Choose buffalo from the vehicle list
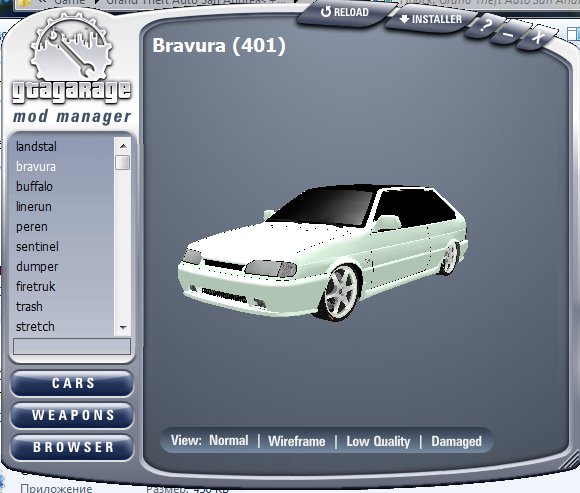 pos(34,187)
